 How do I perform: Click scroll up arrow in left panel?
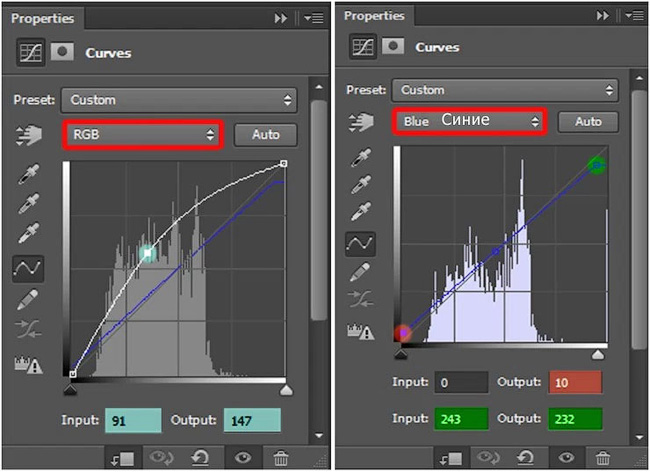pyautogui.click(x=319, y=87)
